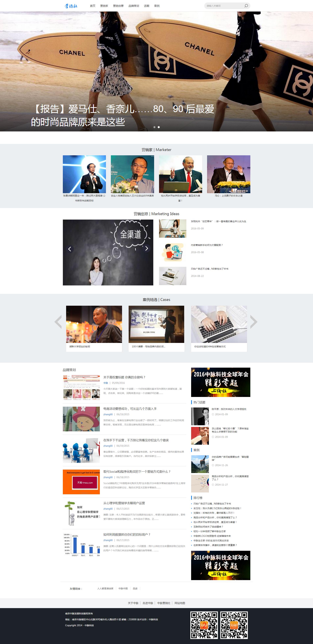Go to previous Marketing Ideas slide
The image size is (313, 644).
click(70, 249)
